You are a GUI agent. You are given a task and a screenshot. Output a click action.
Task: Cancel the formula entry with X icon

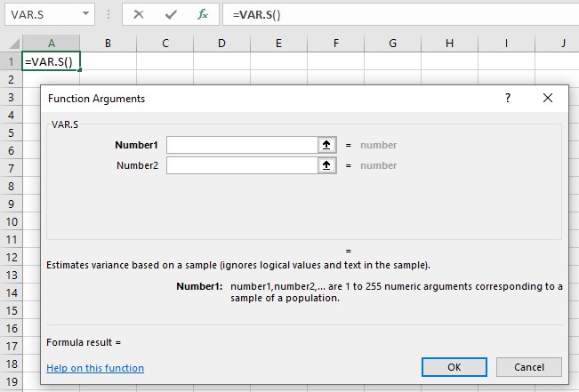[139, 14]
